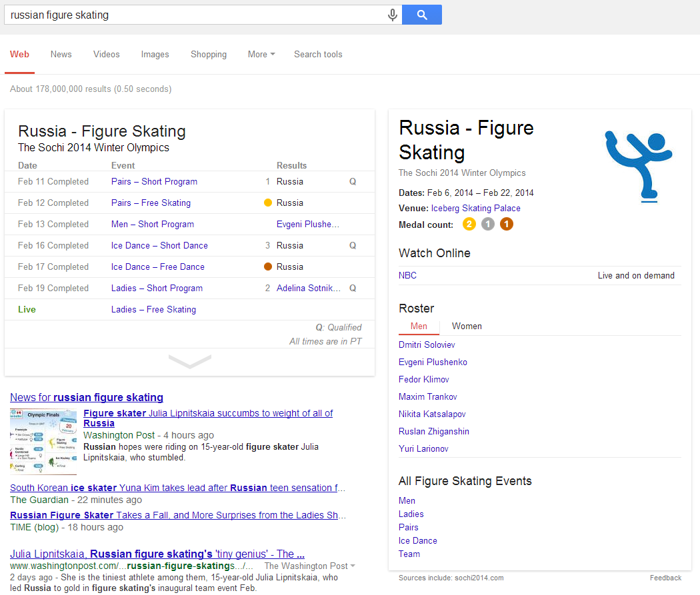Click the 'Live and on demand' text
The image size is (700, 595).
coord(636,275)
